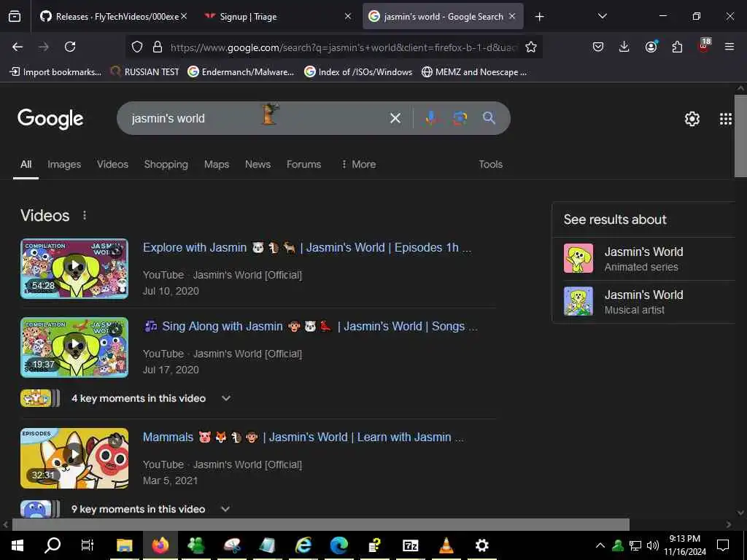Image resolution: width=747 pixels, height=560 pixels.
Task: Open the Firefox account icon
Action: pos(651,47)
